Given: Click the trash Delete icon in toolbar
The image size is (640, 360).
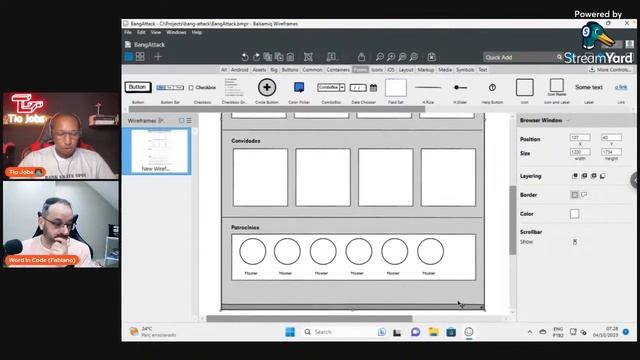Looking at the screenshot, I should [290, 57].
